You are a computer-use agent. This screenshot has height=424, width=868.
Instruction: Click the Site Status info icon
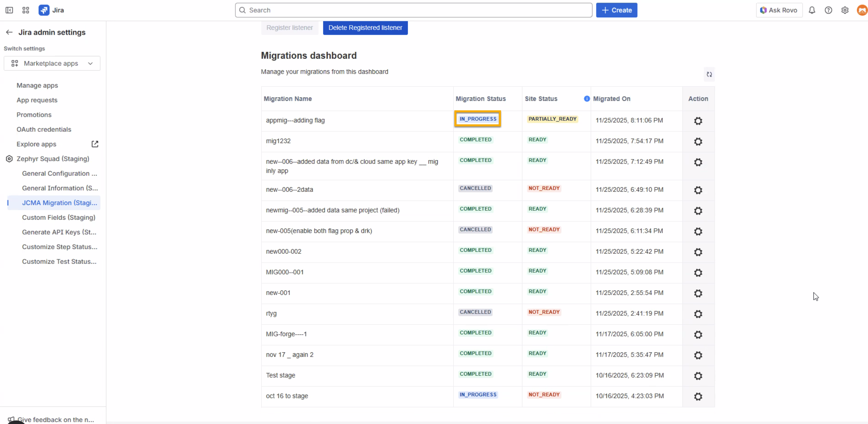click(587, 99)
